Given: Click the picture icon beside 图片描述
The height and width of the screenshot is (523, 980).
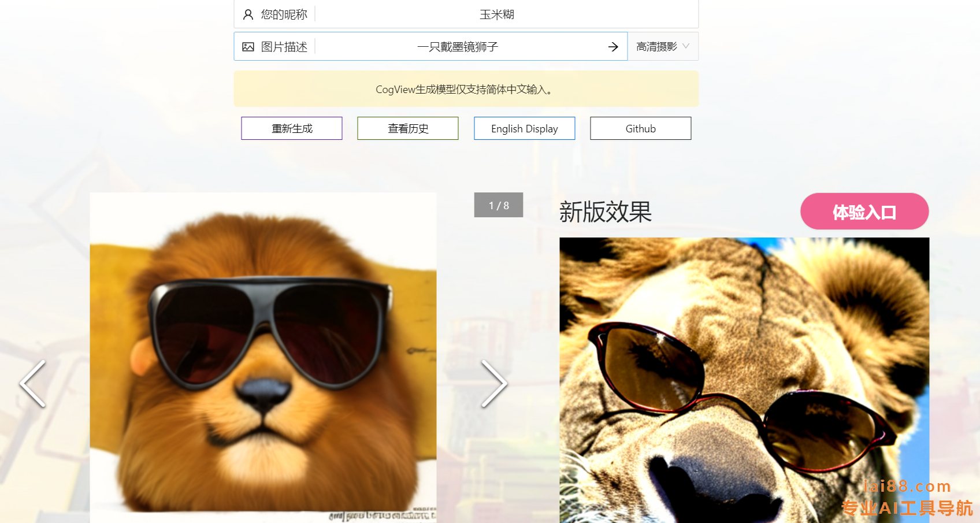Looking at the screenshot, I should coord(248,47).
